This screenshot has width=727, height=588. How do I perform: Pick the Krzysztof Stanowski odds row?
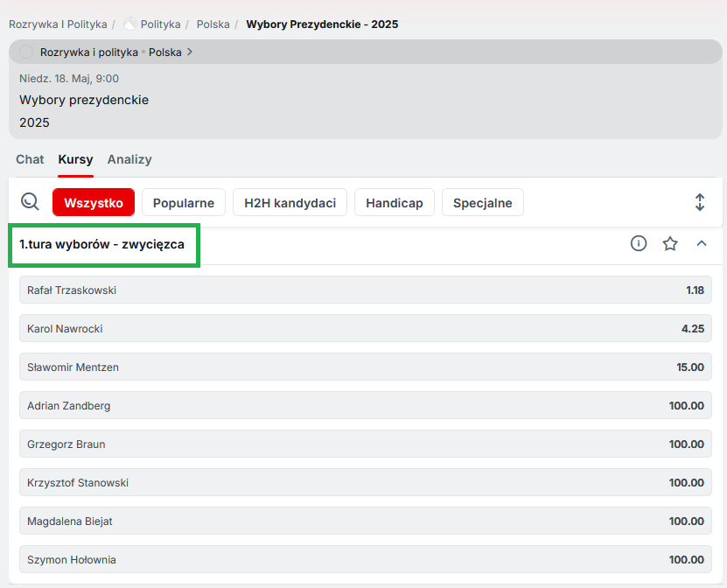pyautogui.click(x=366, y=482)
